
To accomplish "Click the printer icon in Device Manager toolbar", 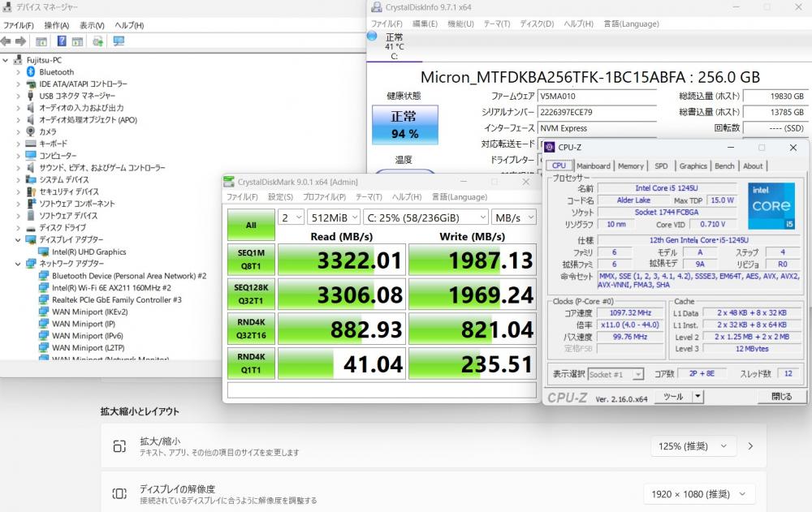I will click(x=97, y=41).
